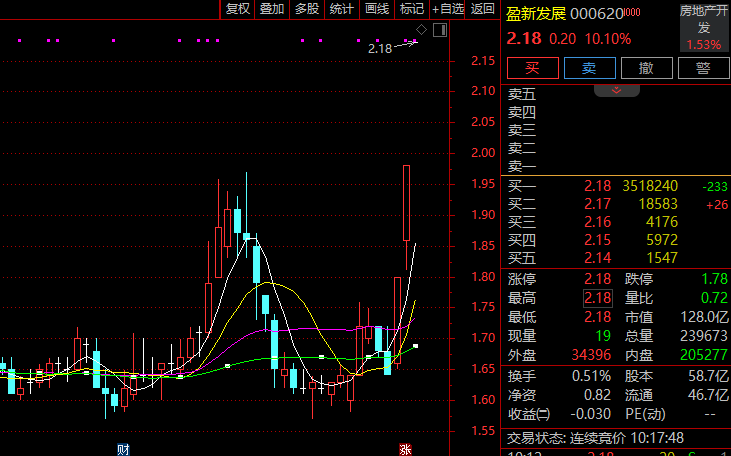Click the diamond marker icon above the chart
This screenshot has width=731, height=456.
pyautogui.click(x=422, y=30)
